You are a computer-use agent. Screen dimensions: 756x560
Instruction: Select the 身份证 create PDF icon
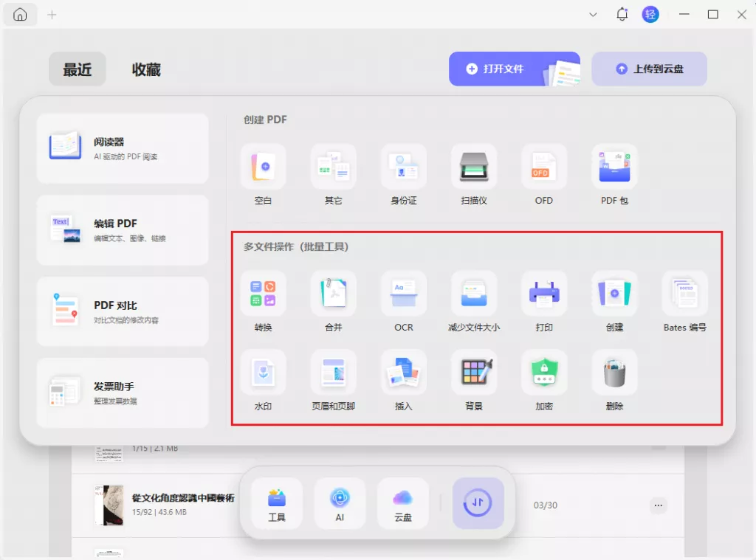click(x=404, y=166)
